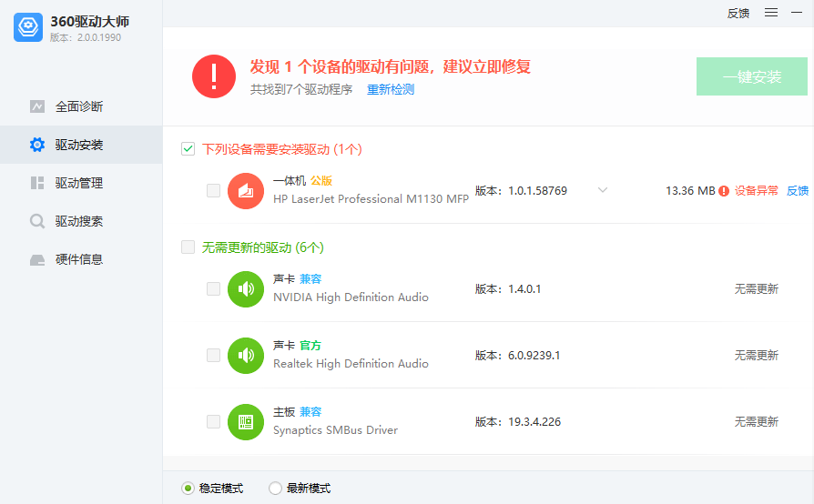
Task: Click the 官方 tag on Realtek 声卡 row
Action: [310, 346]
